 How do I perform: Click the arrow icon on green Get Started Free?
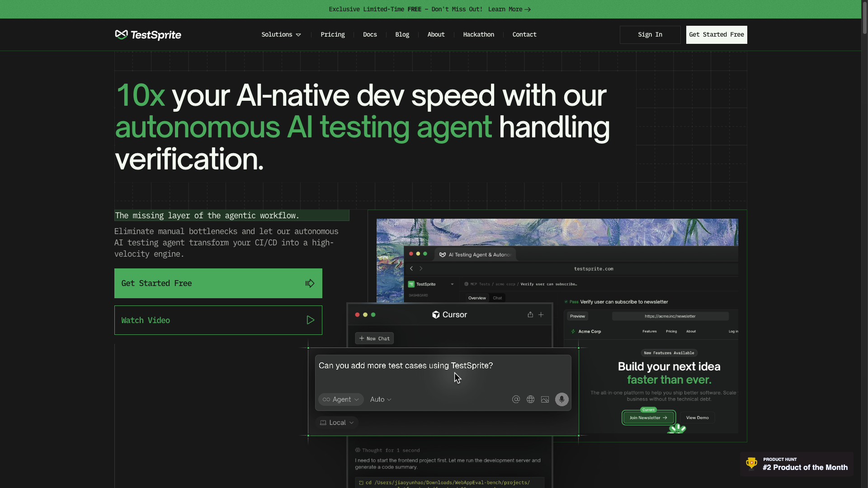click(310, 283)
